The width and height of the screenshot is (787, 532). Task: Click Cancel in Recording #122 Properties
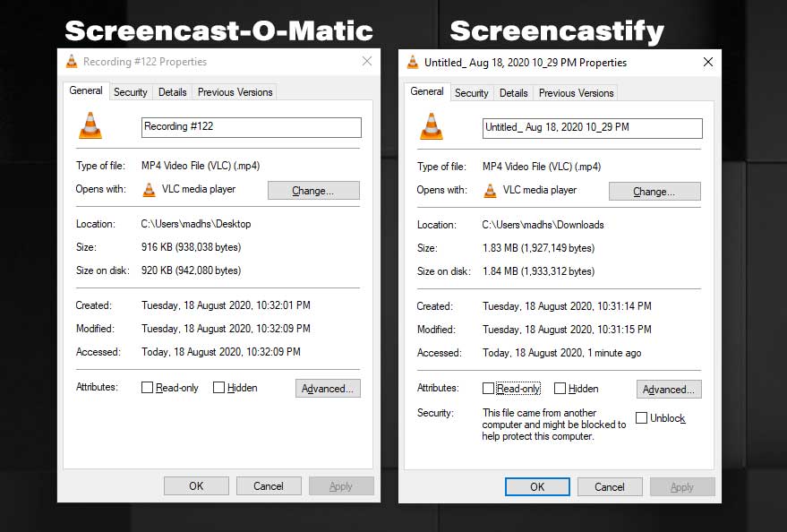pyautogui.click(x=269, y=485)
